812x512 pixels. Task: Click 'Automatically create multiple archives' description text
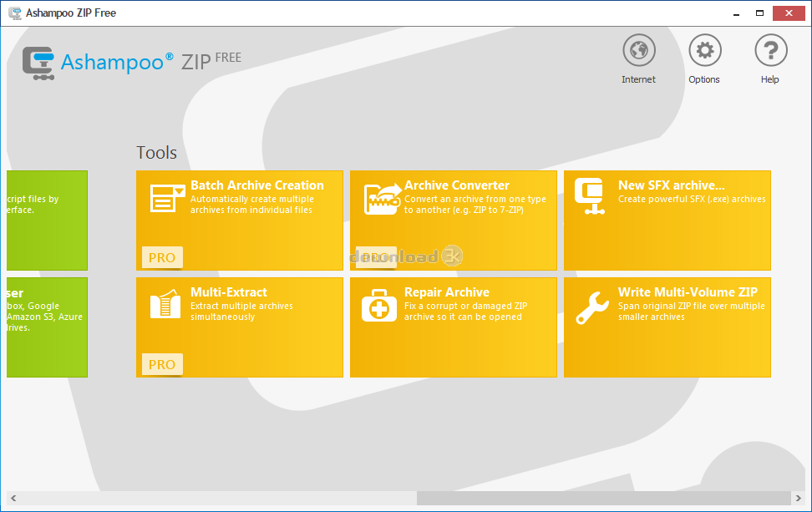(251, 205)
